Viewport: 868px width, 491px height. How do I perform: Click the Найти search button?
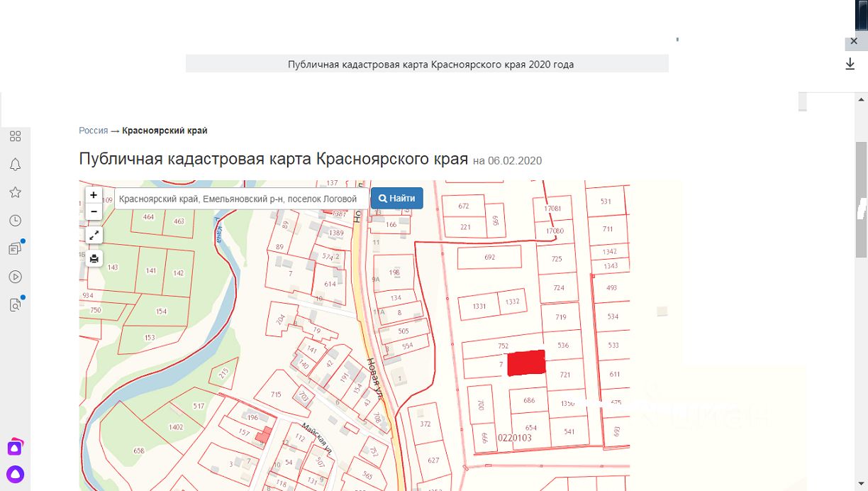point(396,199)
